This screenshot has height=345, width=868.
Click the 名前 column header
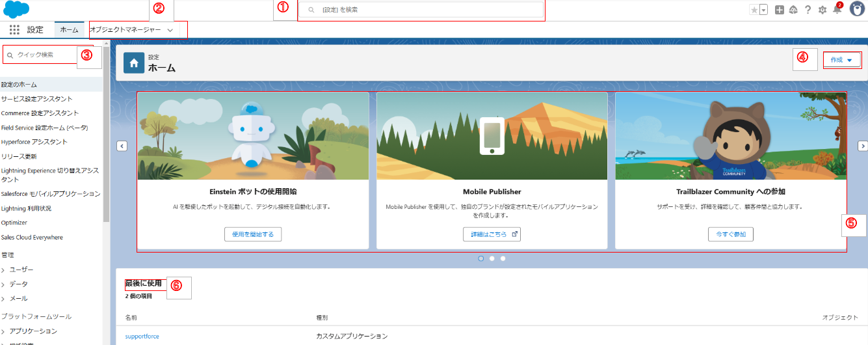[131, 317]
